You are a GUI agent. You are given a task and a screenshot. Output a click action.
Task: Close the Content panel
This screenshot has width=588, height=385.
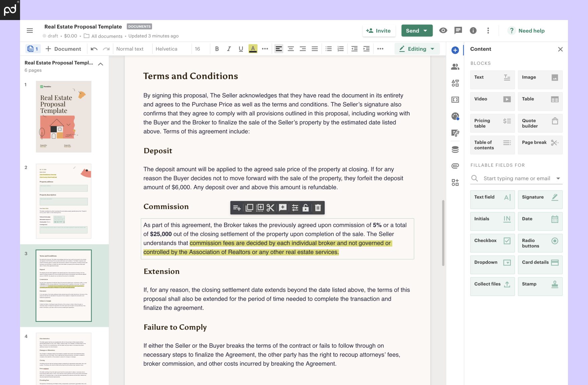pos(560,49)
